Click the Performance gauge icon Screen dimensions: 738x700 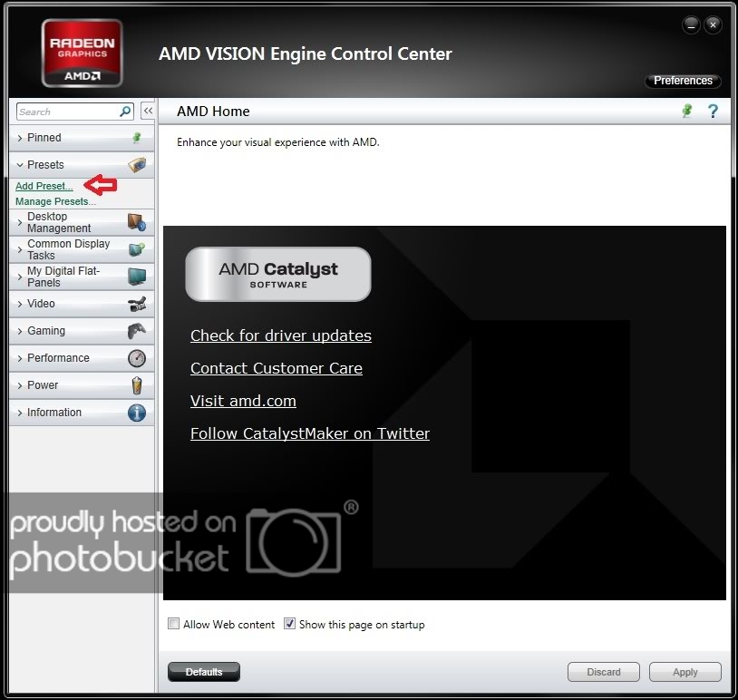click(137, 358)
